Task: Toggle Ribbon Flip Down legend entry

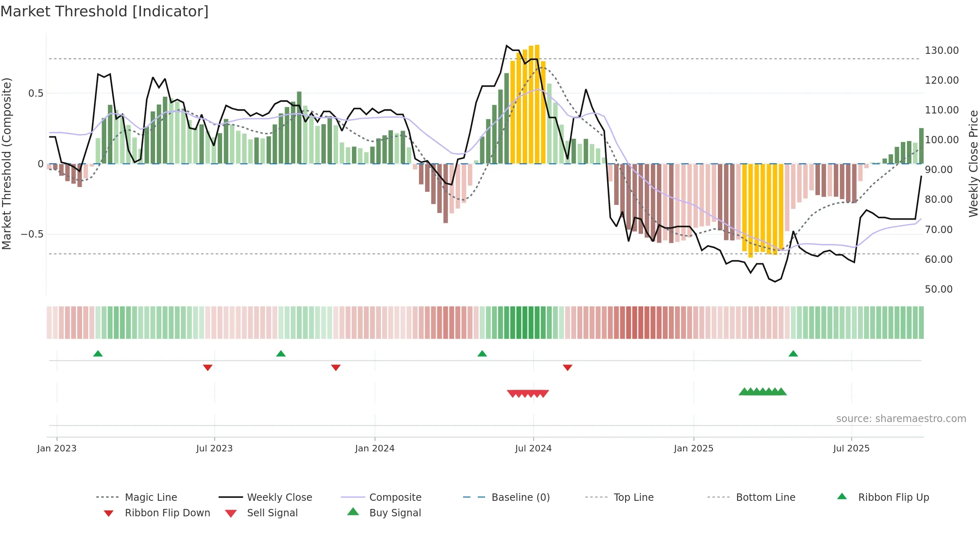Action: click(157, 513)
